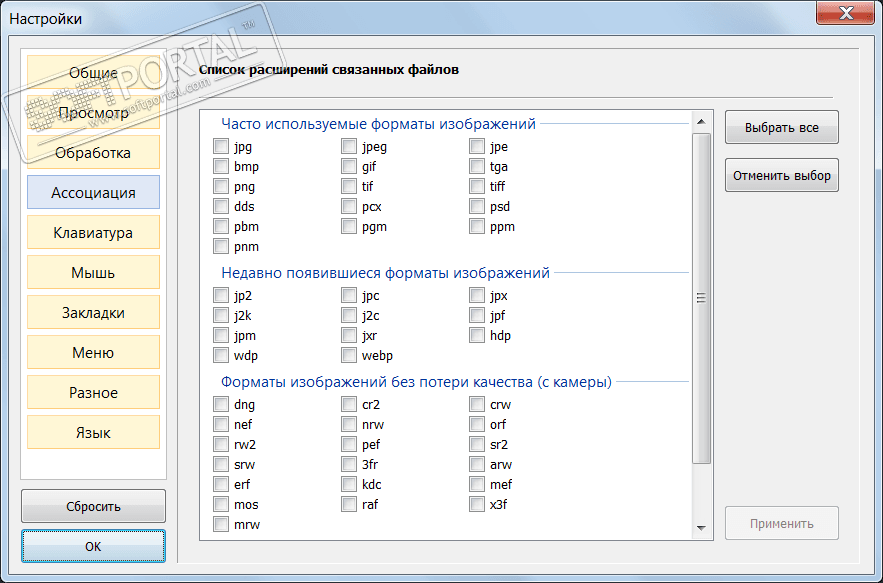This screenshot has width=883, height=583.
Task: Check the ppm extension box
Action: point(476,226)
